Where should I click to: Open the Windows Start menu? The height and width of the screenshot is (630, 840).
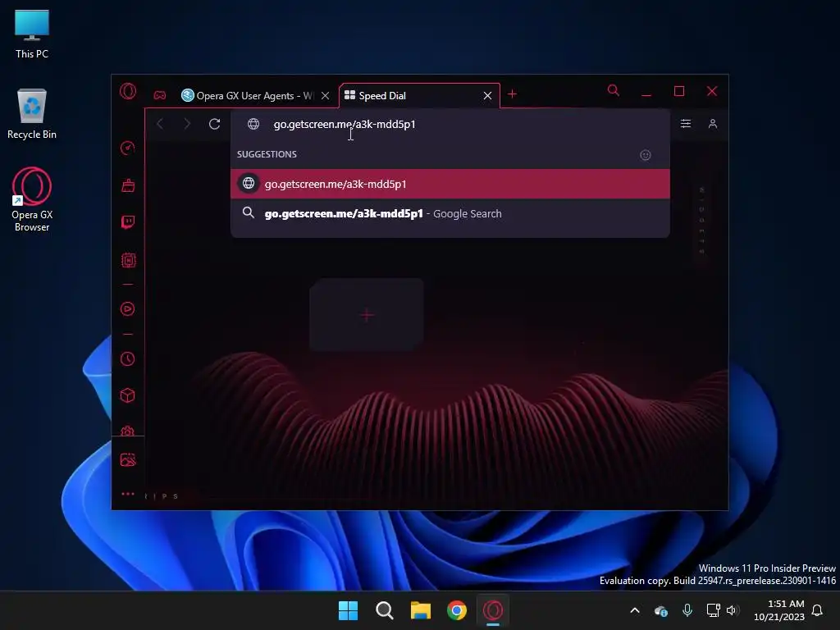coord(348,610)
